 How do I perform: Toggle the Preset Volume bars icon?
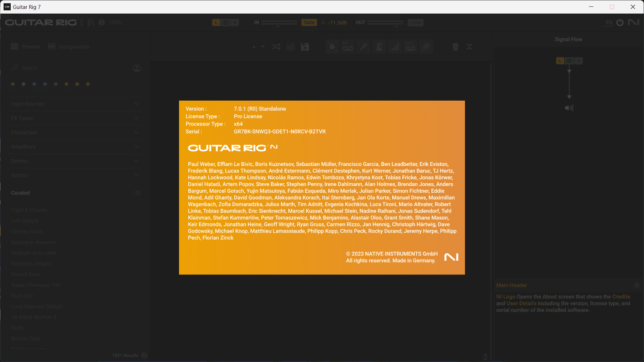click(395, 47)
